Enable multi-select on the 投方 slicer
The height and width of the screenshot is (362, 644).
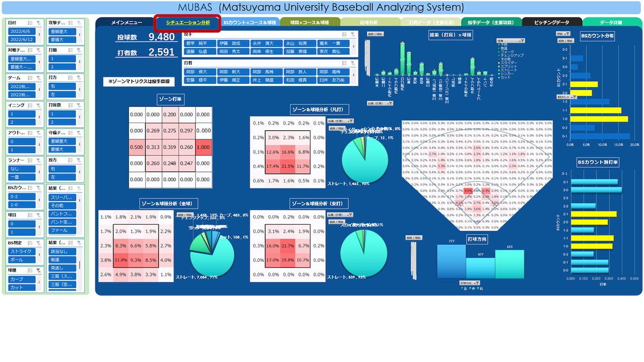pyautogui.click(x=71, y=160)
